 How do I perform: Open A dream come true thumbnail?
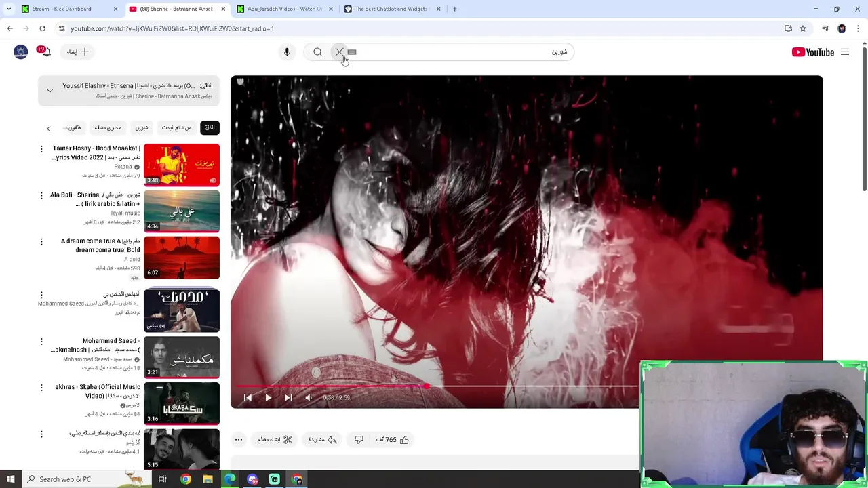point(182,258)
